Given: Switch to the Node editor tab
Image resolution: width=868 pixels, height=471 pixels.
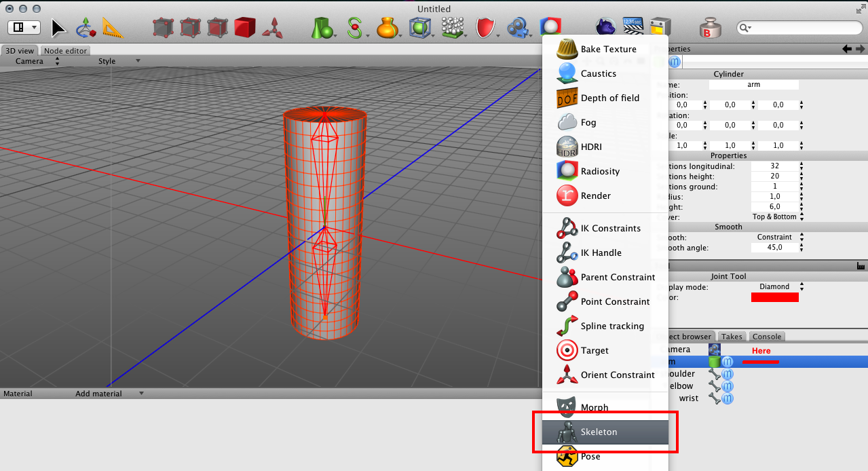Looking at the screenshot, I should (65, 51).
